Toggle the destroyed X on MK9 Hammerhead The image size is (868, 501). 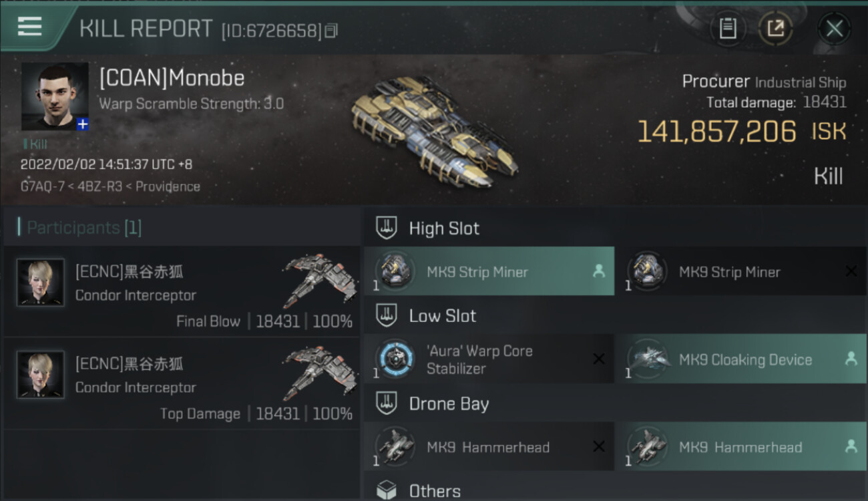(598, 447)
